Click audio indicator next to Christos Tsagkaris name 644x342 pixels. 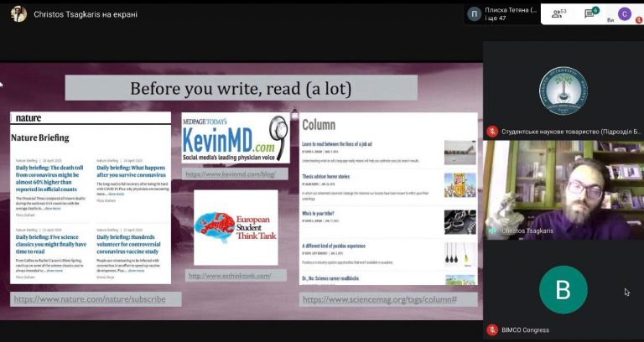492,231
